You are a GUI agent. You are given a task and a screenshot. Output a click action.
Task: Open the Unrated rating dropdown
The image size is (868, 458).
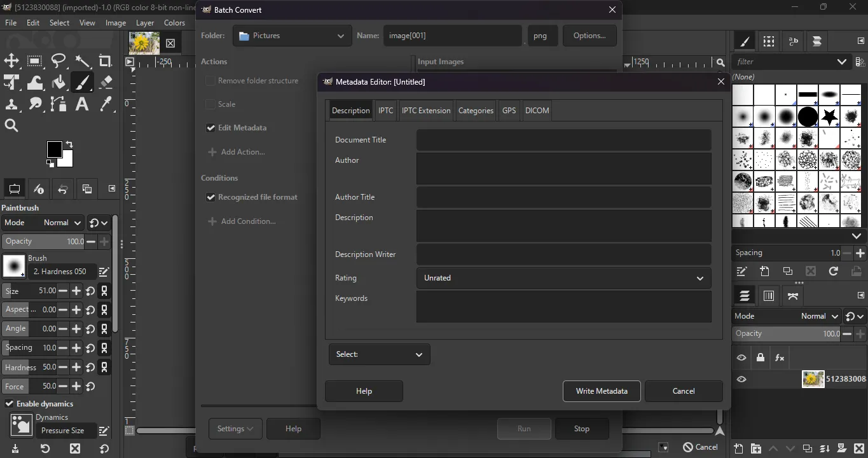click(x=563, y=278)
